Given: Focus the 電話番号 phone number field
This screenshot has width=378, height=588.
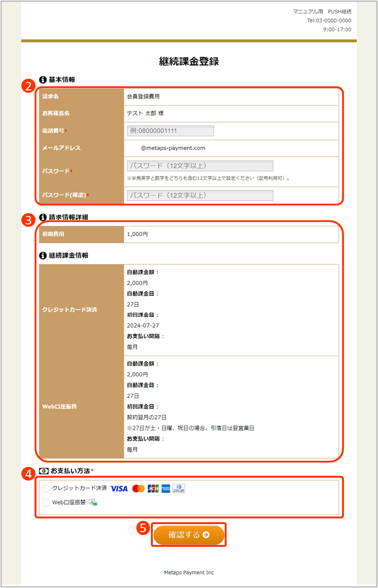Looking at the screenshot, I should point(170,131).
